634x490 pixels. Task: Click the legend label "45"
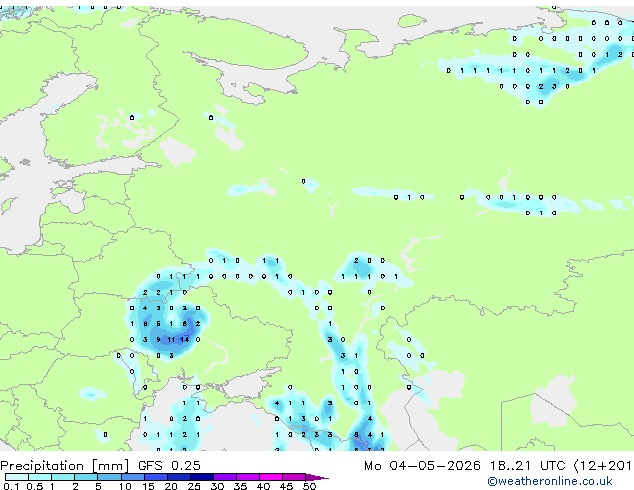tap(286, 486)
